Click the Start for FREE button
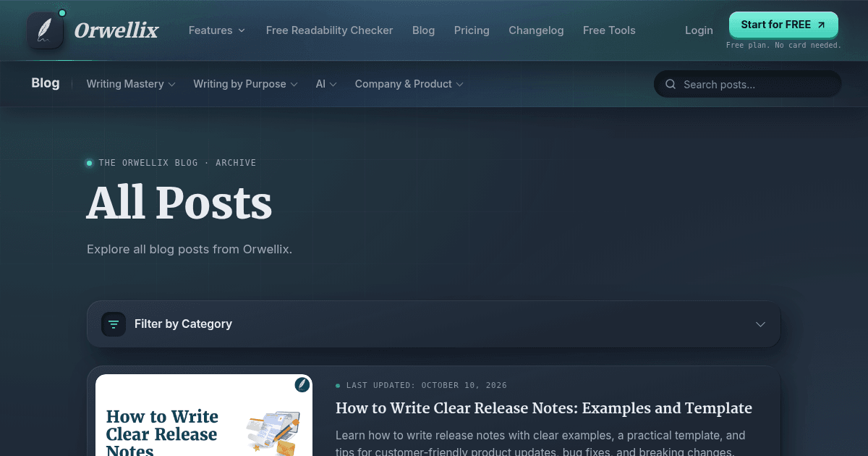868x456 pixels. click(783, 25)
